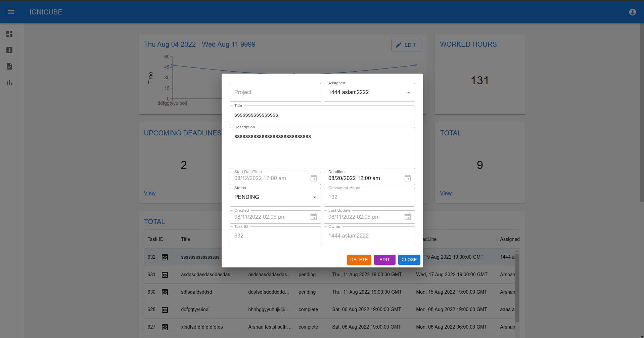Image resolution: width=644 pixels, height=338 pixels.
Task: Open the Dashboard from the sidebar
Action: [x=9, y=34]
